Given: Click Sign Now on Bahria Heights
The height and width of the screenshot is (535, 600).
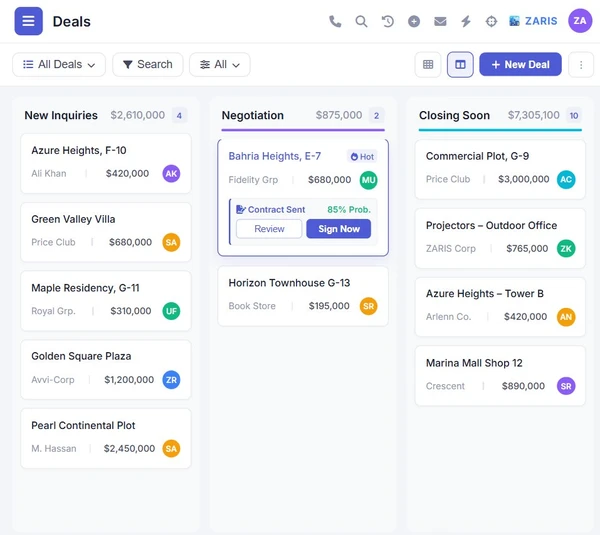Looking at the screenshot, I should (x=339, y=229).
